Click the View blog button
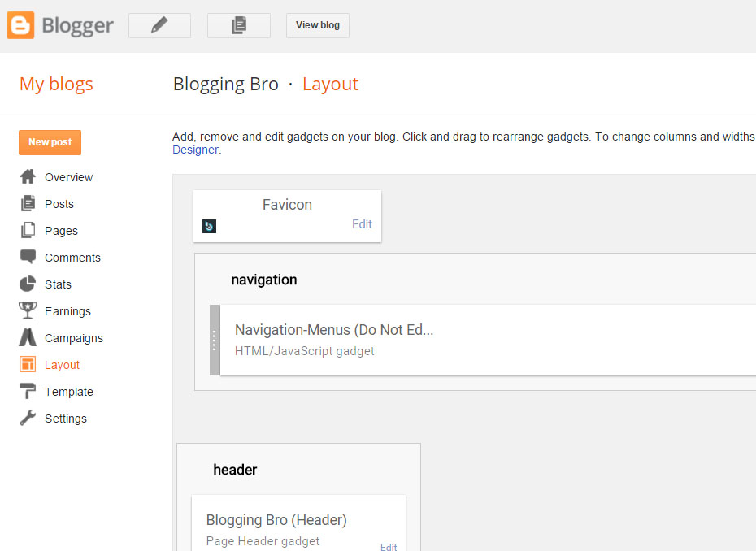This screenshot has width=756, height=551. [318, 25]
